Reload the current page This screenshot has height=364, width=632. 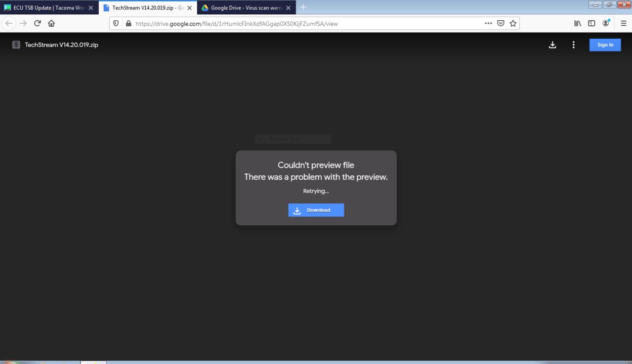click(37, 23)
